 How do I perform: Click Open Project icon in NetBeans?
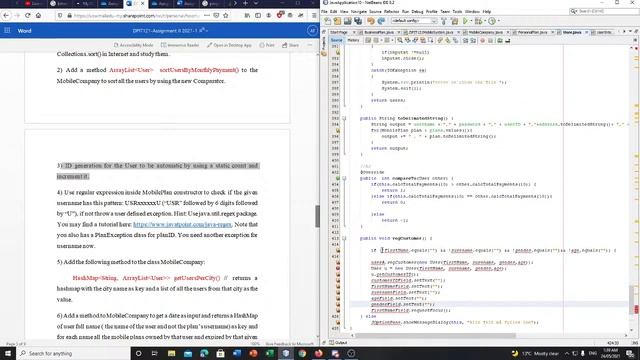click(347, 21)
